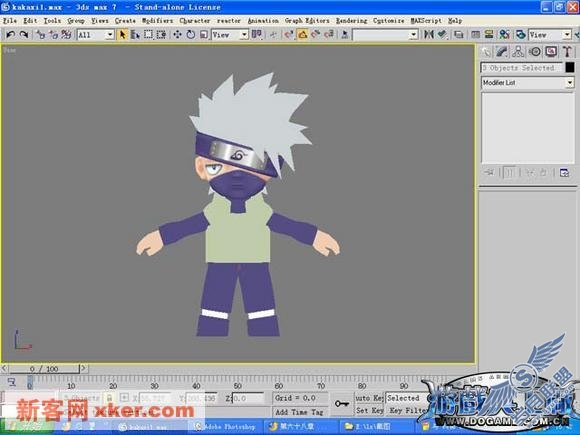Open the Rendering menu

(351, 21)
